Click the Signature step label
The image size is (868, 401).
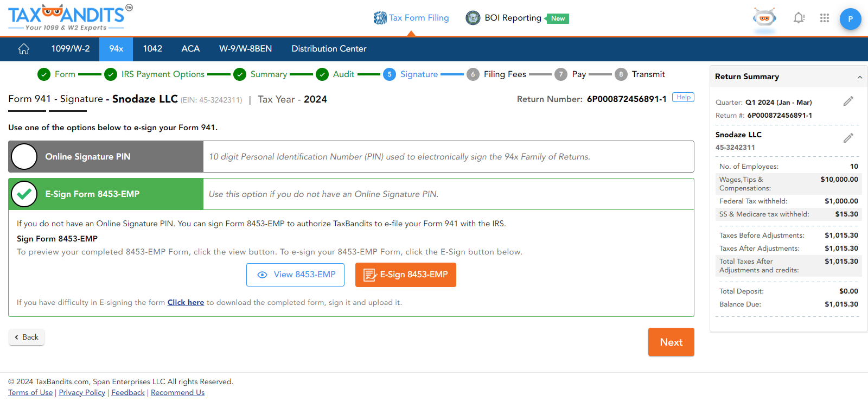(419, 74)
